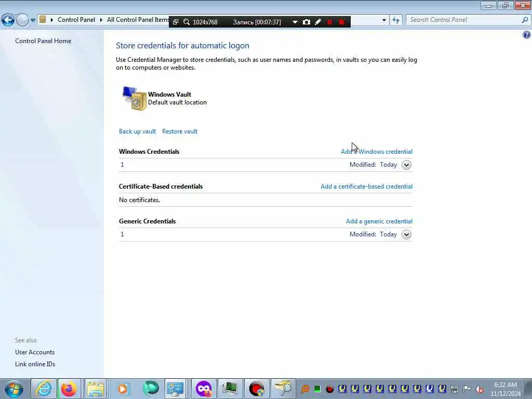Expand the Generic Credentials entry chevron
Viewport: 532px width, 399px height.
pyautogui.click(x=406, y=234)
